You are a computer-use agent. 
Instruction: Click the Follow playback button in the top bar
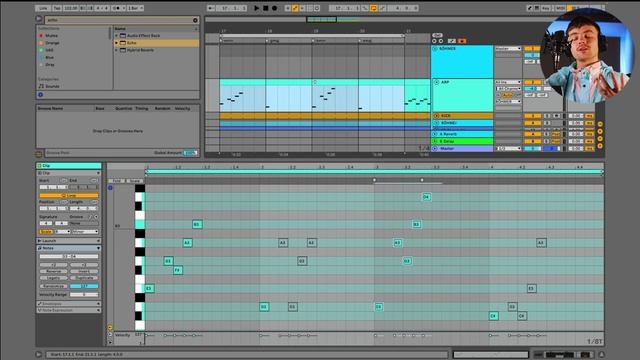point(211,8)
